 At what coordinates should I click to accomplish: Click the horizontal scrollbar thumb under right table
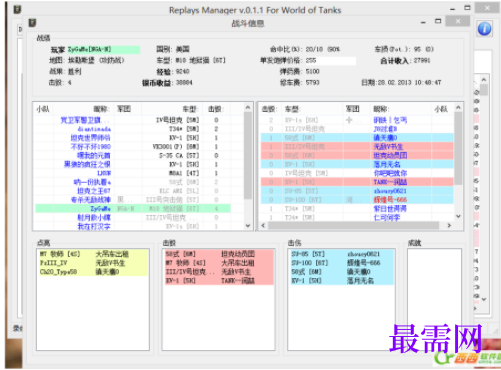click(x=353, y=225)
